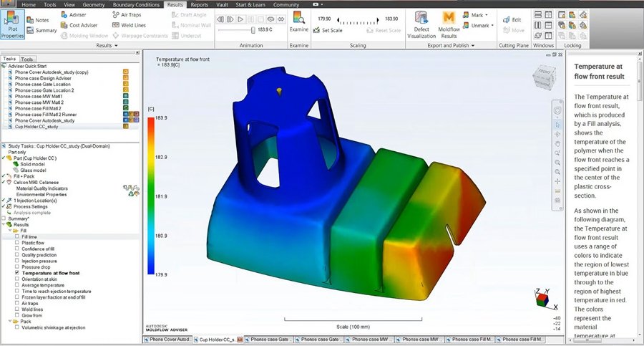Step animation forward one frame
Image resolution: width=644 pixels, height=346 pixels.
click(x=230, y=19)
